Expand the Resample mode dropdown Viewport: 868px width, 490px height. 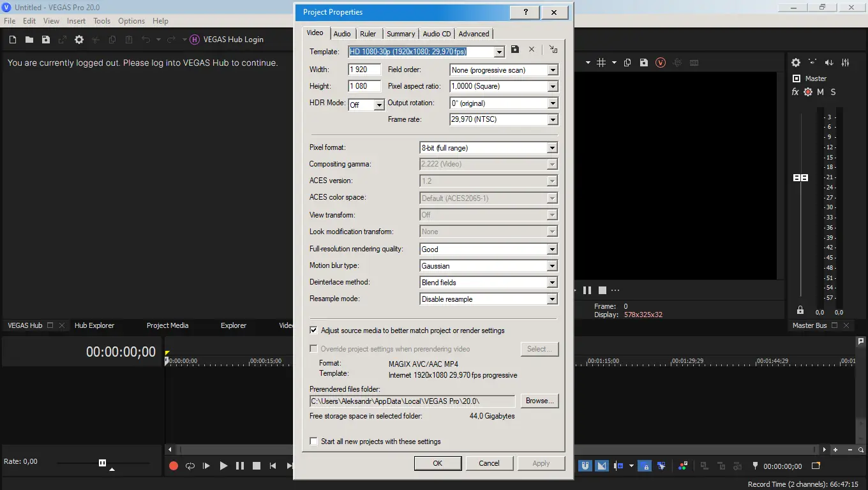pos(553,299)
